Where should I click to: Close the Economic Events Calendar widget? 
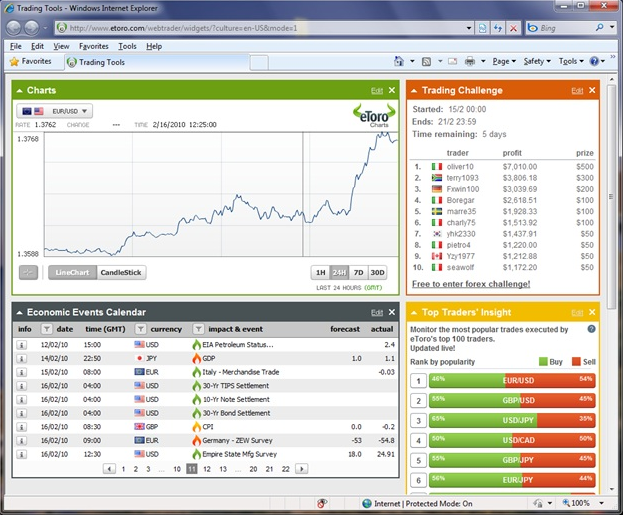pyautogui.click(x=392, y=312)
